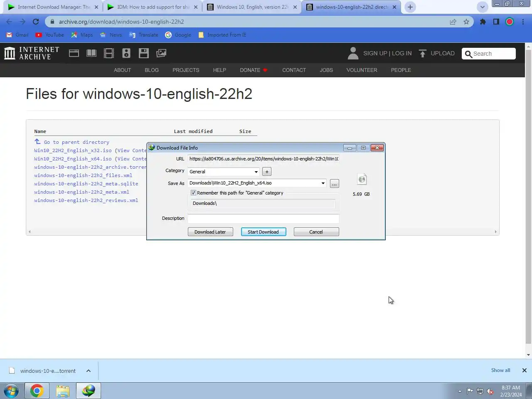
Task: Open Win10_22H2_English_x32.iso link
Action: coord(73,150)
